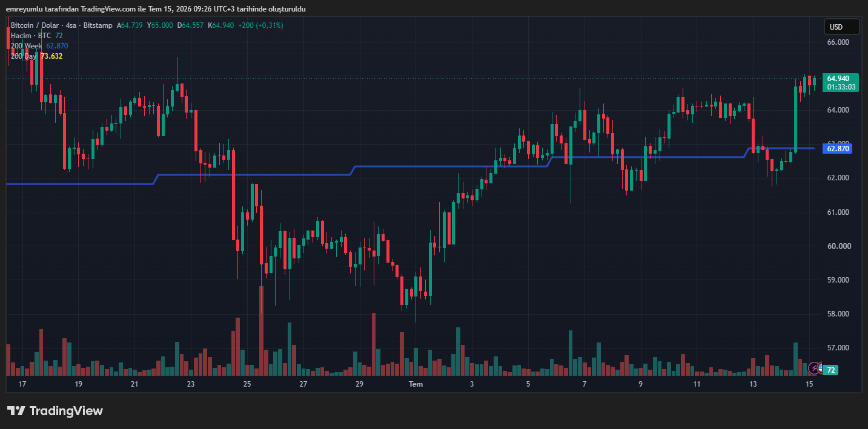Click the 72 value beside Hacim · BTC

[59, 36]
